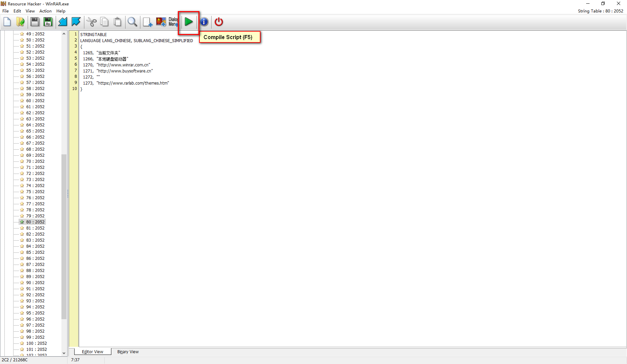
Task: Switch to the Binary View tab
Action: (x=128, y=352)
